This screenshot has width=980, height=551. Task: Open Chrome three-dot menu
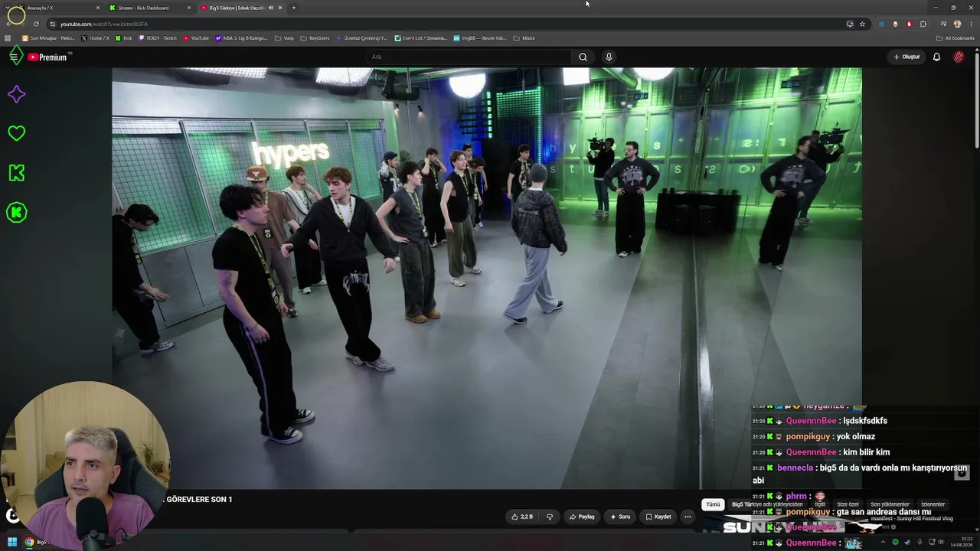(x=971, y=24)
